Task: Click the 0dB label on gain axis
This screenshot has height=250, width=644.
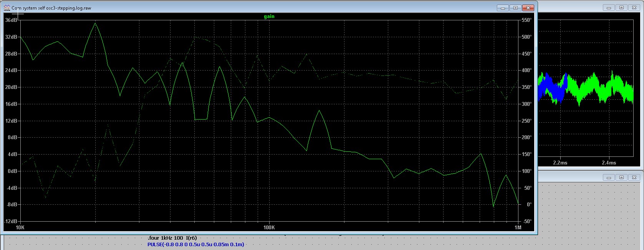Action: pos(12,171)
